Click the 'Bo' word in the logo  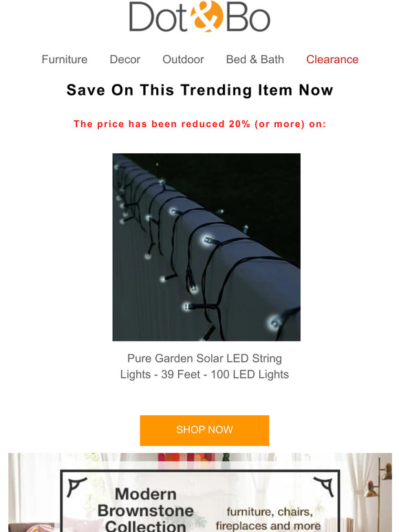(248, 17)
